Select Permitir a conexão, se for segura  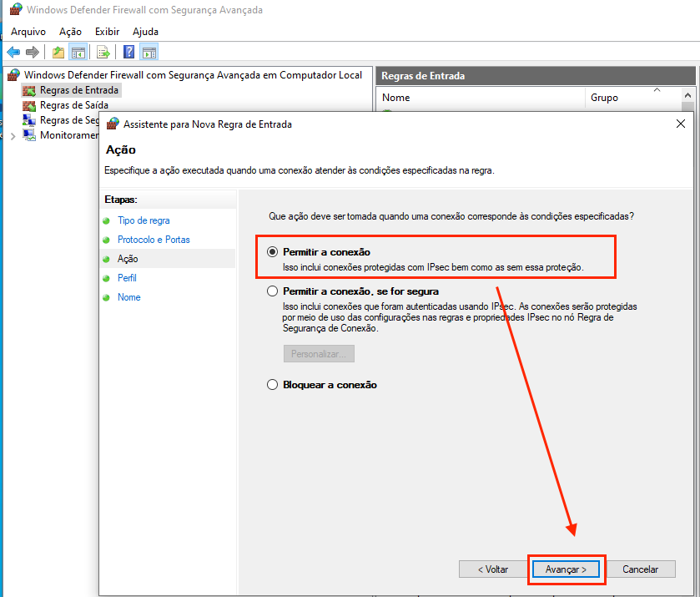pos(272,291)
